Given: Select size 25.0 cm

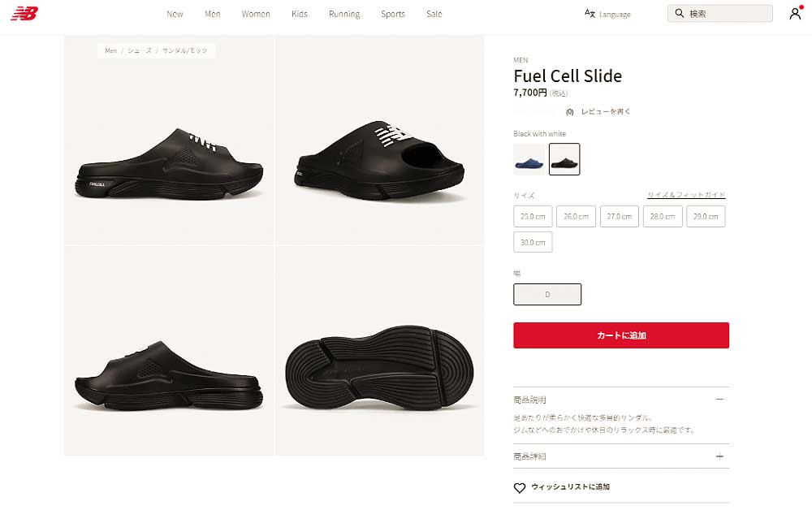Looking at the screenshot, I should click(533, 217).
